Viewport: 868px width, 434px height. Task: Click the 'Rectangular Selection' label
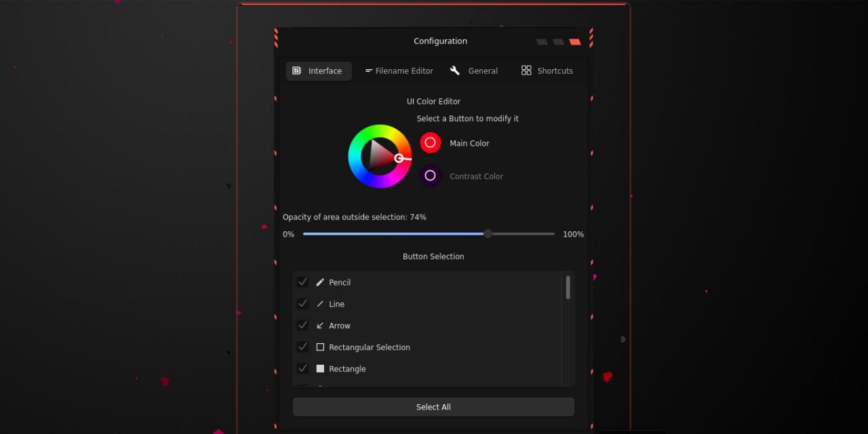click(370, 347)
